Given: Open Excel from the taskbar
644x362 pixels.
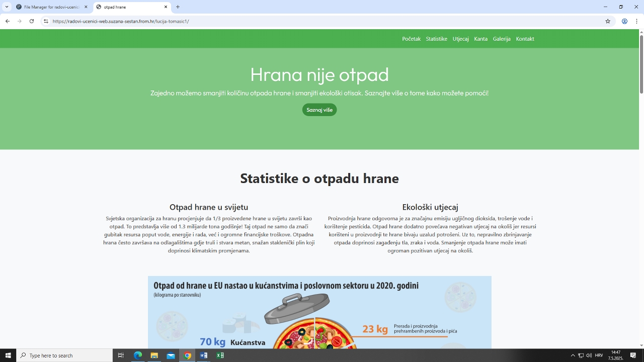Looking at the screenshot, I should coord(220,355).
